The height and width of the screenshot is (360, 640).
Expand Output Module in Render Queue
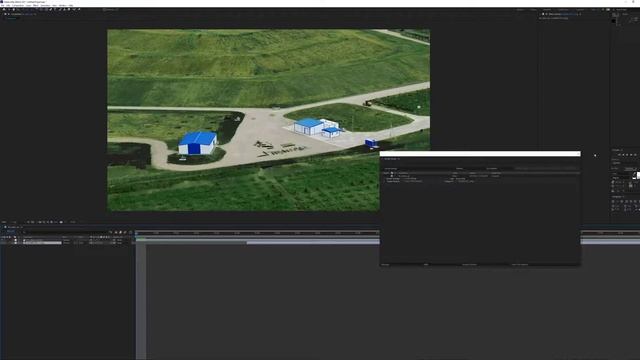tap(384, 181)
